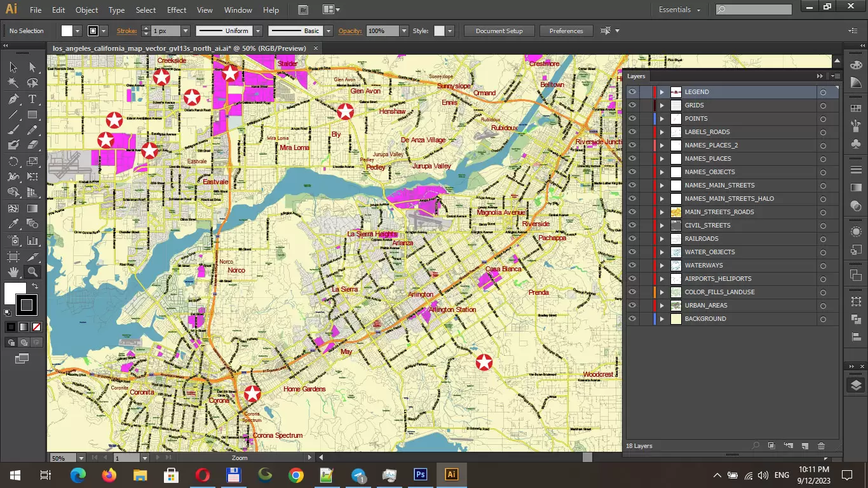Viewport: 868px width, 488px height.
Task: Select the Pencil tool
Action: tap(32, 130)
